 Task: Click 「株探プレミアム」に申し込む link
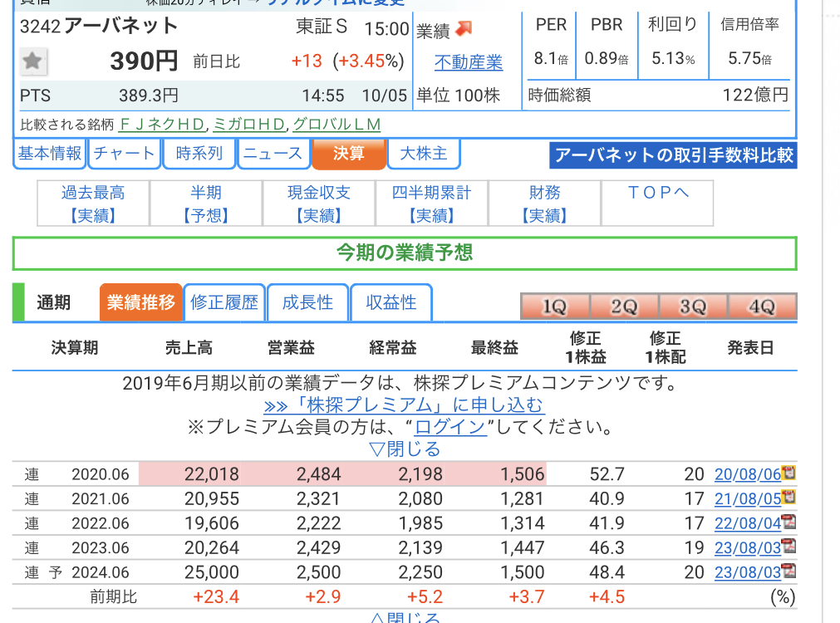click(x=404, y=405)
